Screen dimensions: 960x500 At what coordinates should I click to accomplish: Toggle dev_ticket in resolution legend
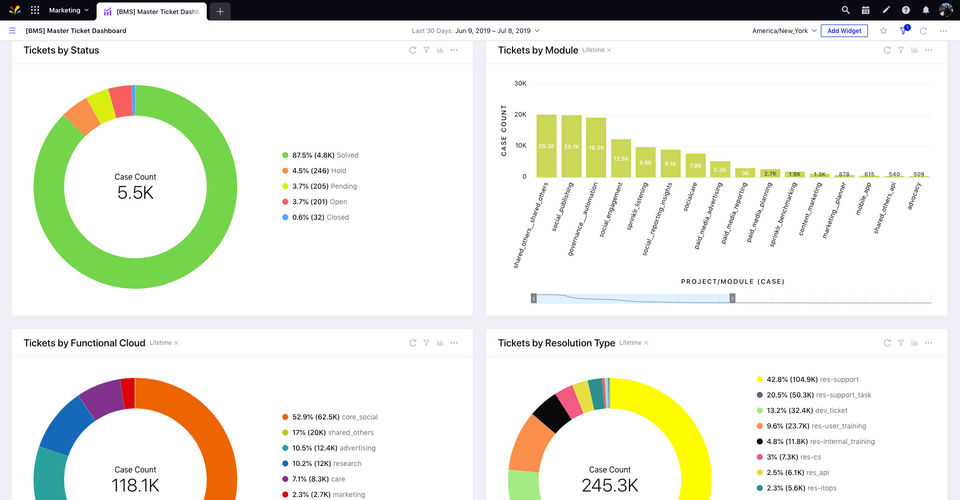(x=802, y=411)
